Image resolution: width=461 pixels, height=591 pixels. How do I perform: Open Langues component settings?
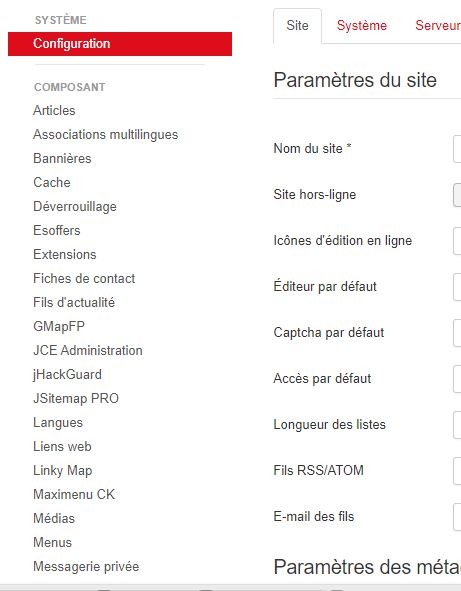click(58, 423)
